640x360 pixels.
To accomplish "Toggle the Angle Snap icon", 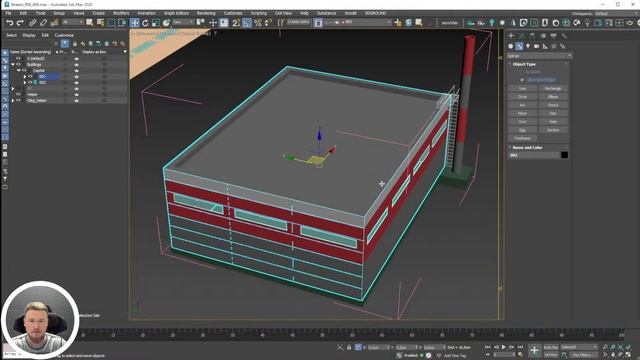I will click(247, 23).
